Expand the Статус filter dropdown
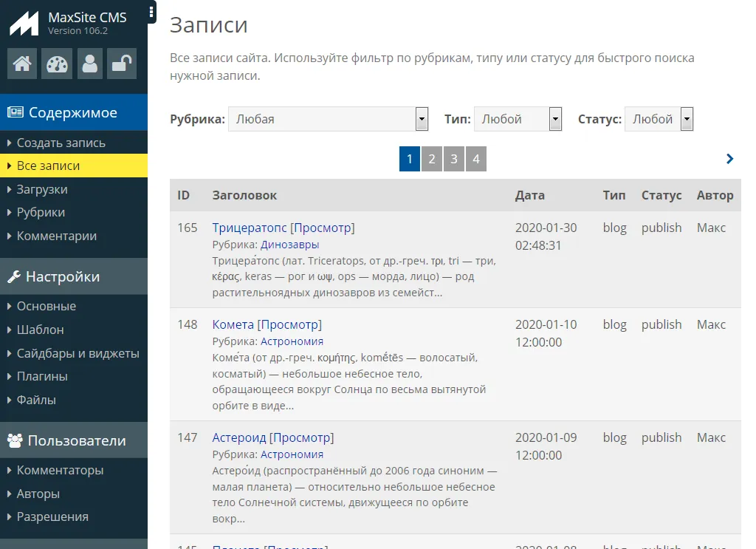This screenshot has height=549, width=756. tap(659, 119)
